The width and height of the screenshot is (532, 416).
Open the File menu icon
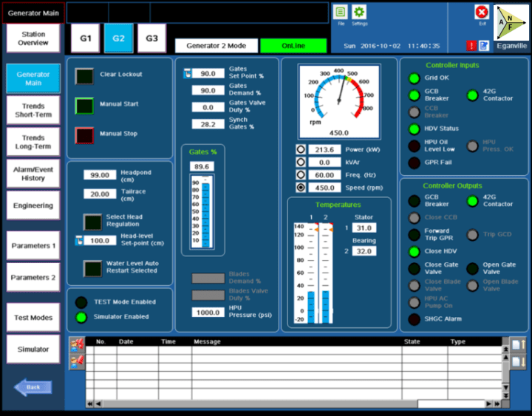tap(340, 13)
